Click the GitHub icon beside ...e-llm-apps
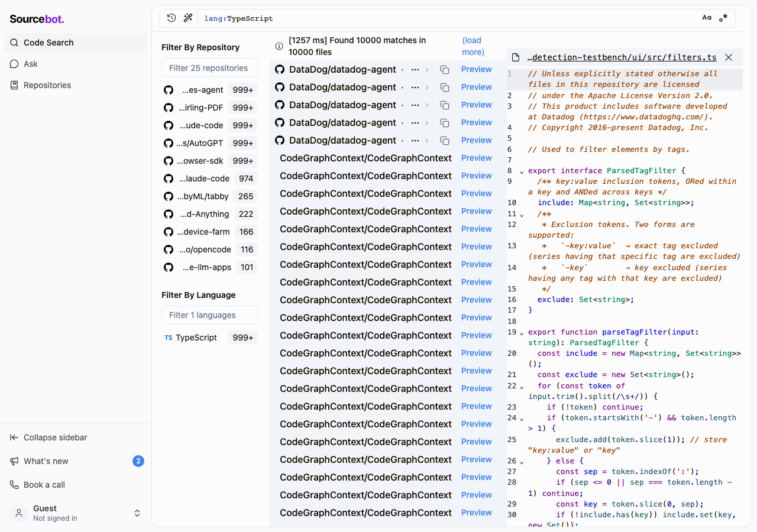 click(x=169, y=267)
